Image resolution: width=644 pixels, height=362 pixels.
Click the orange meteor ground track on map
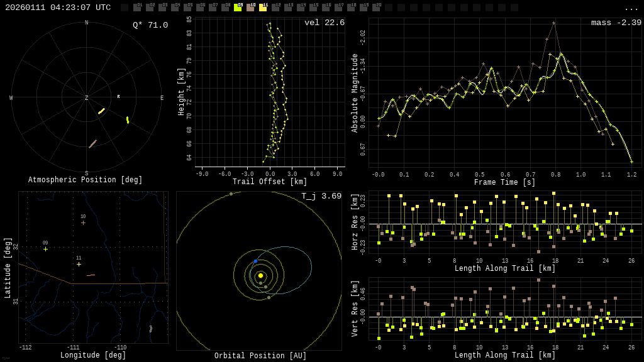coord(91,275)
